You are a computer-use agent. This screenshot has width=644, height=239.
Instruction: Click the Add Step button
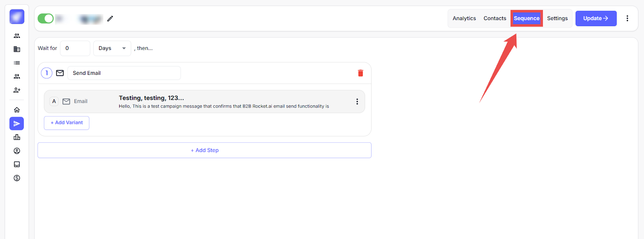coord(204,150)
